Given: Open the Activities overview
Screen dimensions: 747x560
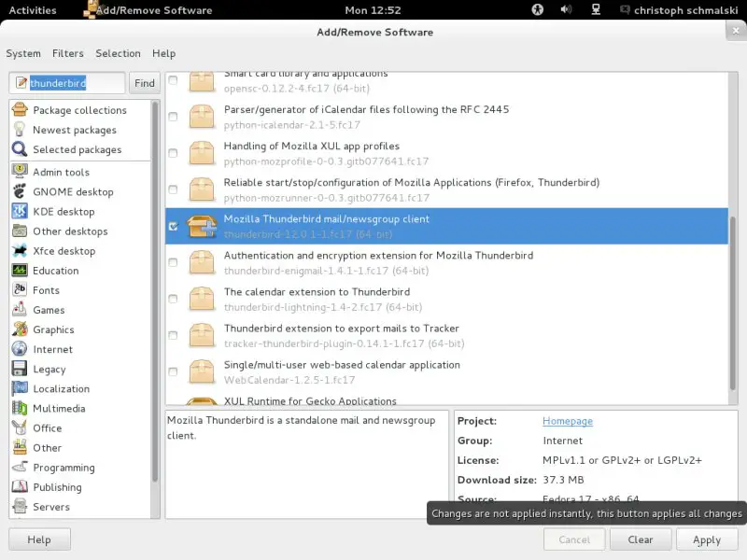Looking at the screenshot, I should (x=33, y=10).
